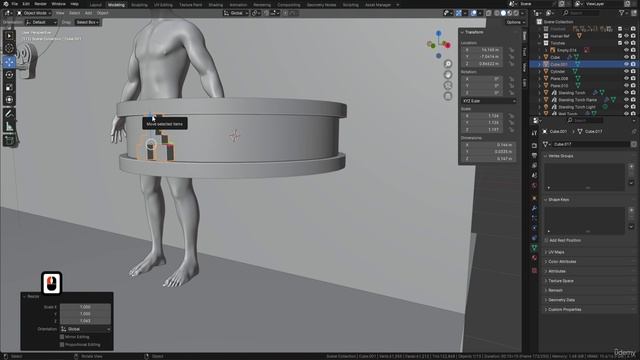640x360 pixels.
Task: Select wireframe viewport shading mode
Action: pos(496,13)
